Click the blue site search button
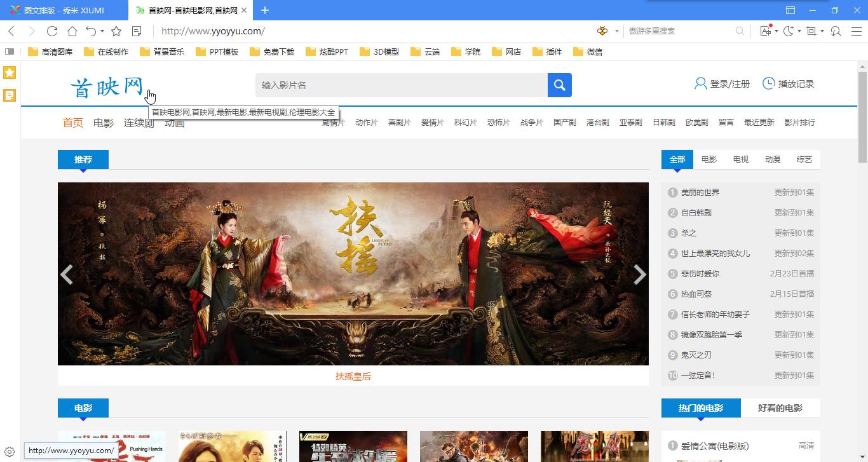The image size is (868, 462). coord(560,85)
